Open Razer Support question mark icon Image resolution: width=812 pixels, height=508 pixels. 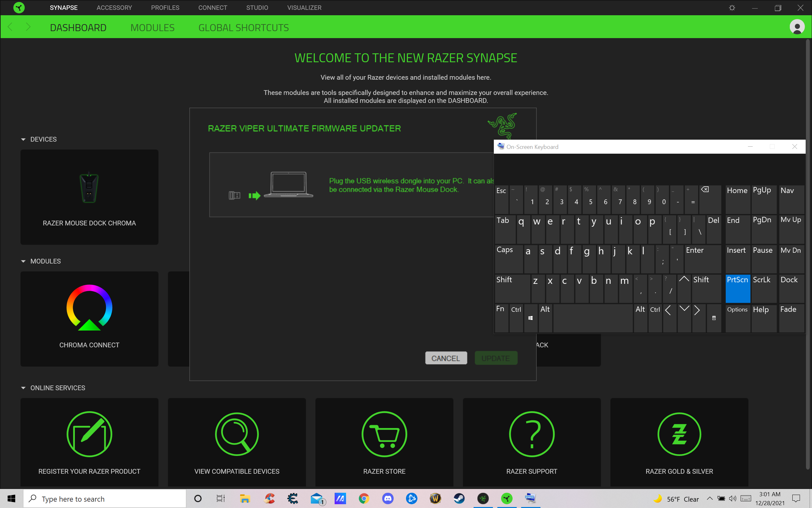pos(532,434)
